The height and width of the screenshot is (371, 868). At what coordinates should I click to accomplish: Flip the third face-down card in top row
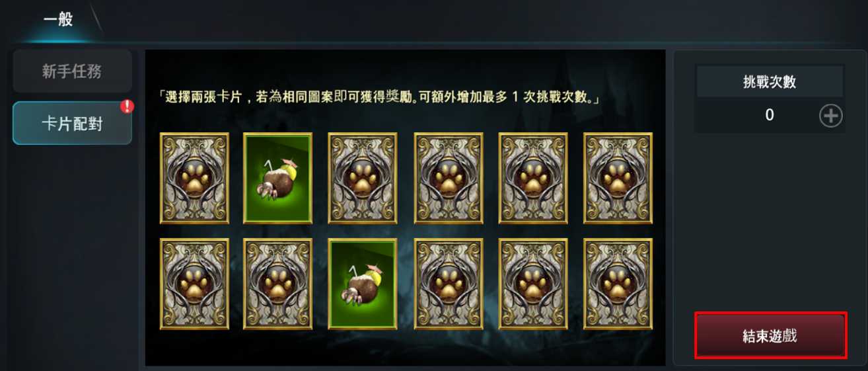click(363, 178)
